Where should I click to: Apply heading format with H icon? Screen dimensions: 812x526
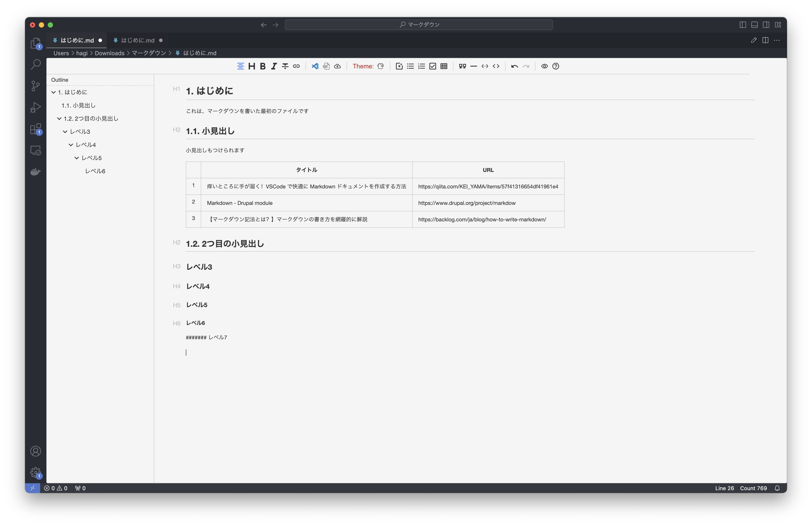pos(252,66)
